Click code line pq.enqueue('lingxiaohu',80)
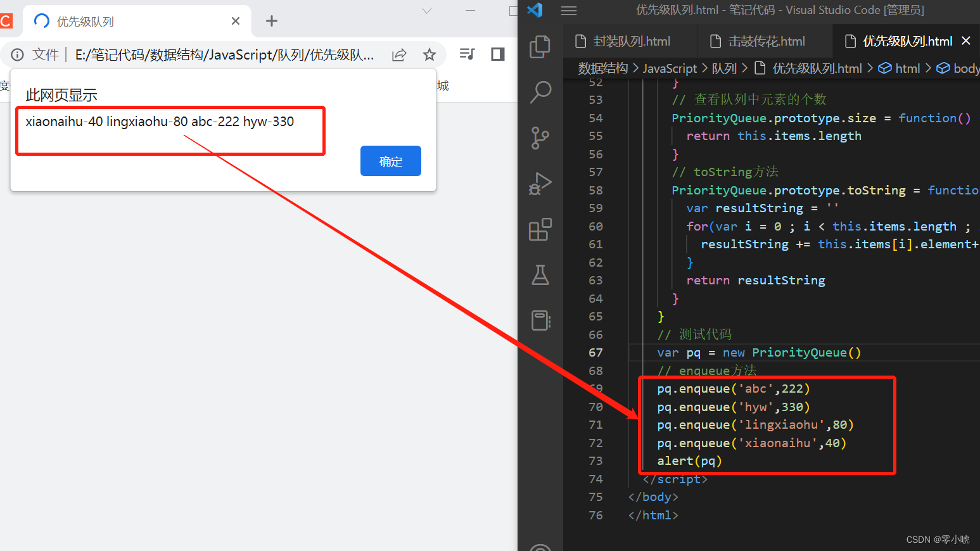The image size is (980, 551). coord(756,425)
